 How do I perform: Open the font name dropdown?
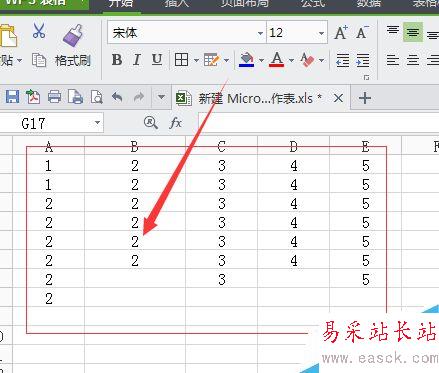pos(260,33)
